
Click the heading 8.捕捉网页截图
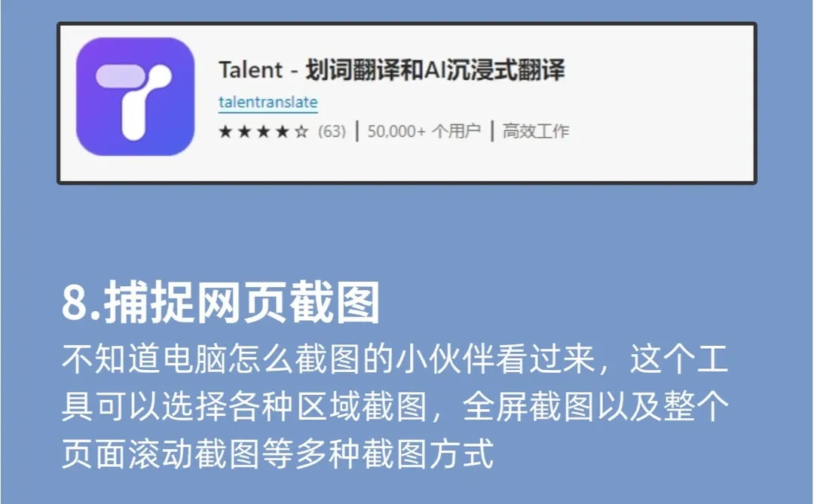(221, 302)
